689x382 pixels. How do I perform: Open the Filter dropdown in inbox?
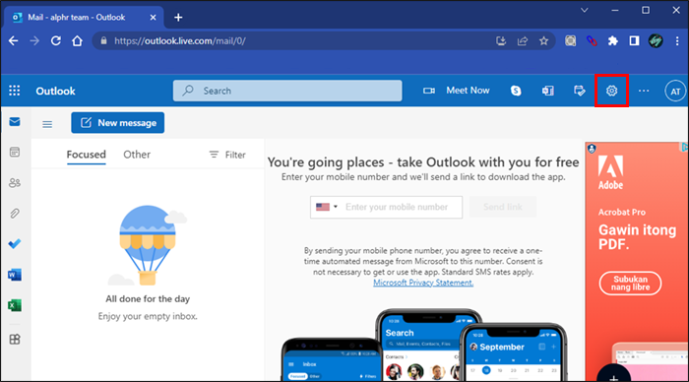(227, 155)
